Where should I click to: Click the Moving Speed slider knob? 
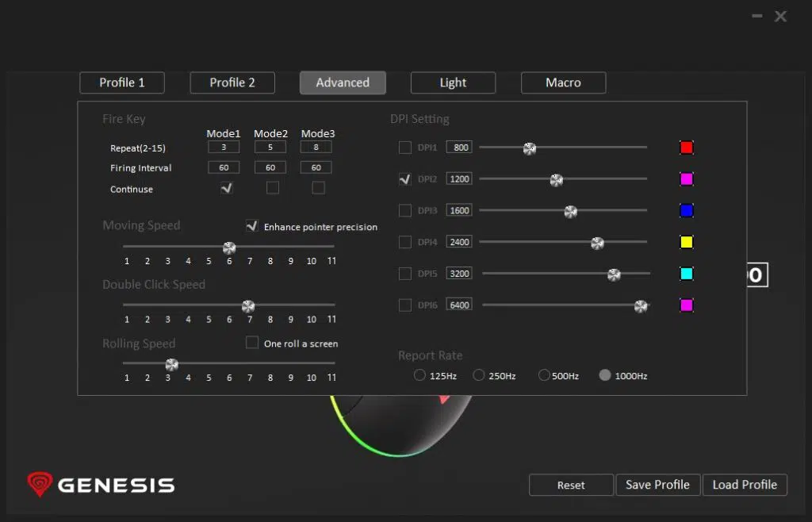pos(229,248)
